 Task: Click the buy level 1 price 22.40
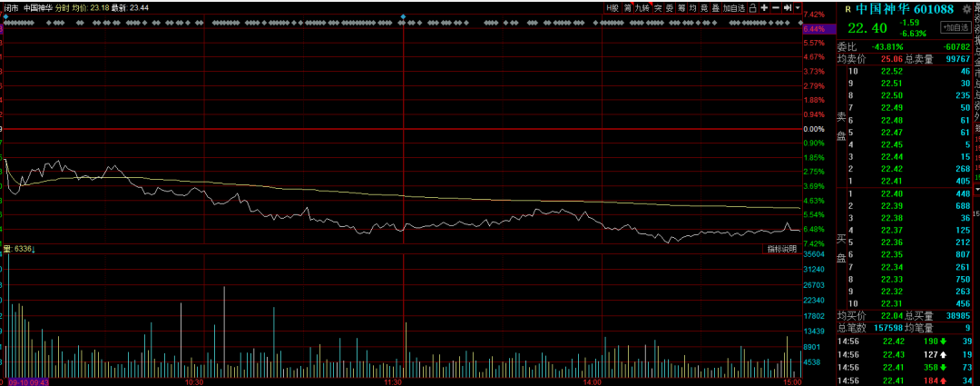tap(891, 194)
